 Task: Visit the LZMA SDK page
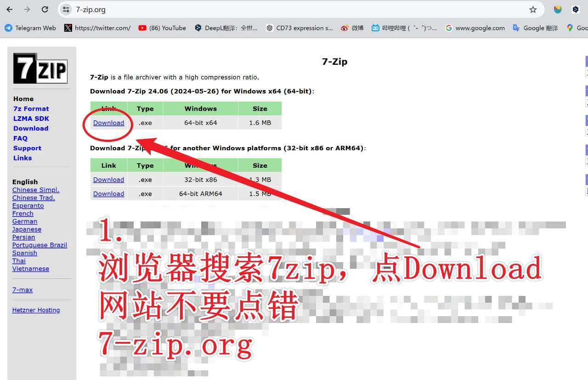31,118
